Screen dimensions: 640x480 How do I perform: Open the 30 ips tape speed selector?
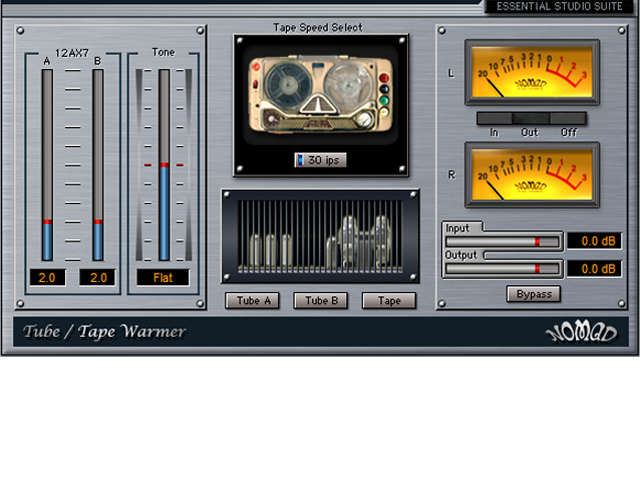tap(320, 160)
